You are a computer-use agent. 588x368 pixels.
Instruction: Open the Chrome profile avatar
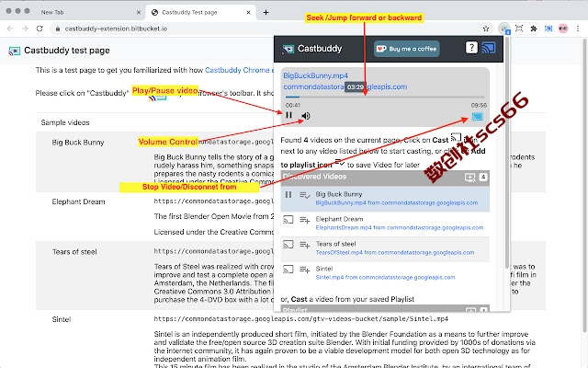(x=563, y=29)
